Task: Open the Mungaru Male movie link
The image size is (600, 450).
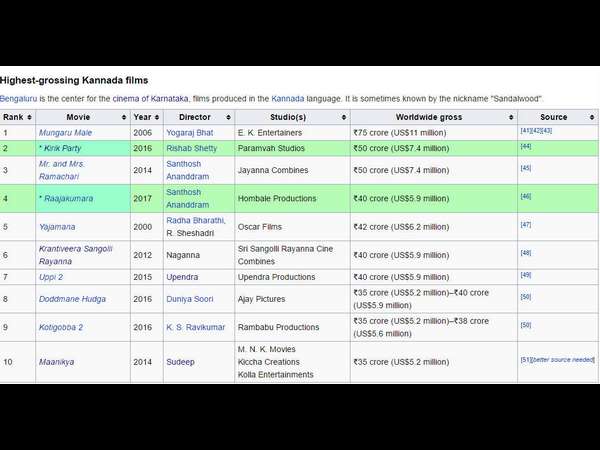Action: coord(65,133)
